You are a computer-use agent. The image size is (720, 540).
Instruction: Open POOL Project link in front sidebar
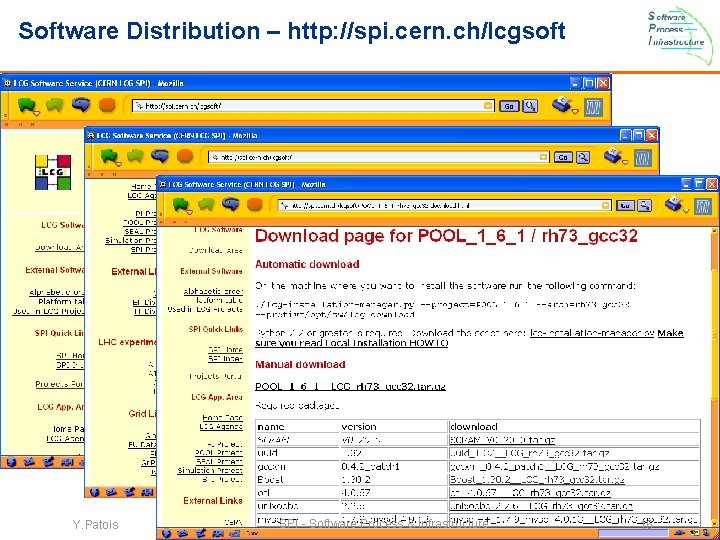click(x=219, y=453)
